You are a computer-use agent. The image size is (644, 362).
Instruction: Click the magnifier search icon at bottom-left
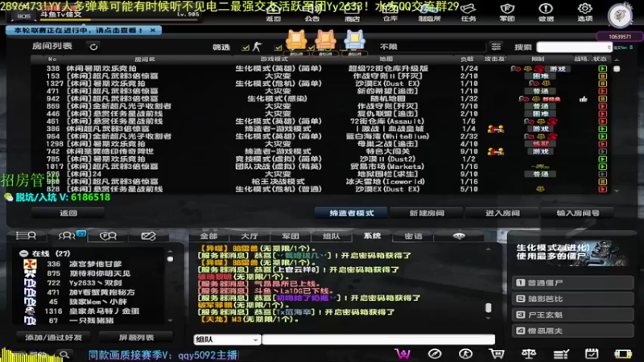click(x=64, y=354)
